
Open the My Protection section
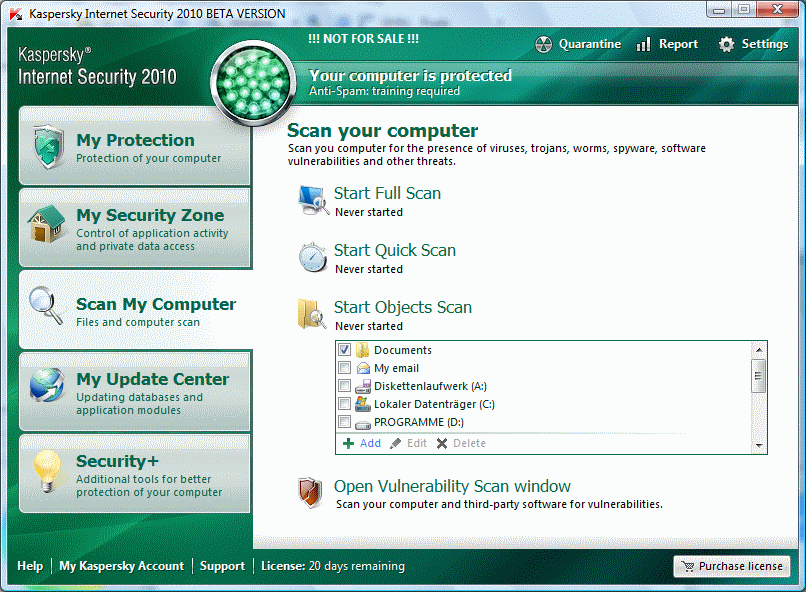tap(135, 146)
